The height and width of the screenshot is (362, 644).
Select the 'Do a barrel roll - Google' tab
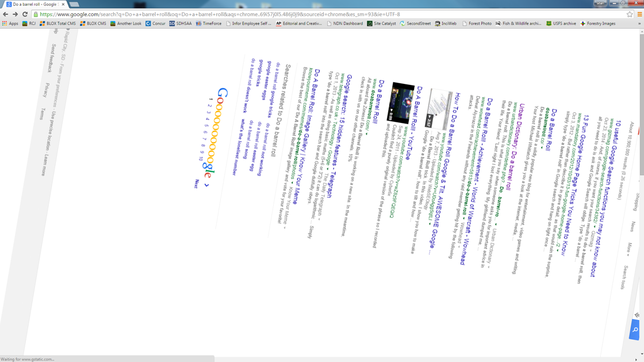(x=34, y=4)
